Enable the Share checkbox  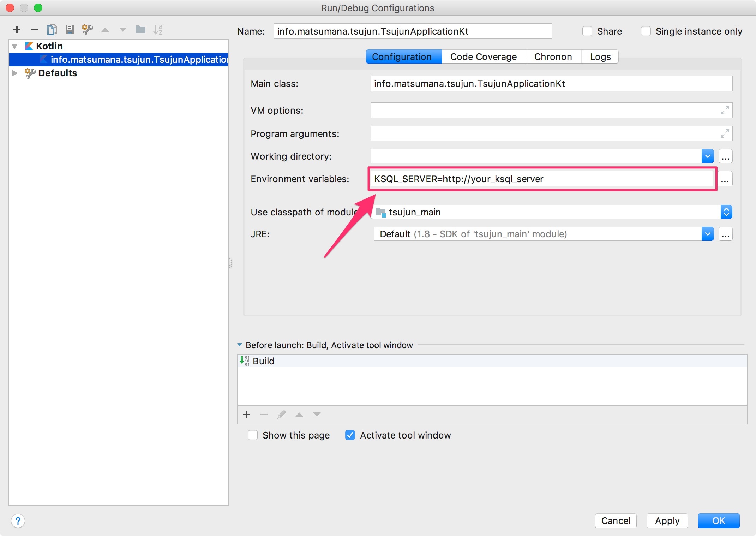pos(587,31)
